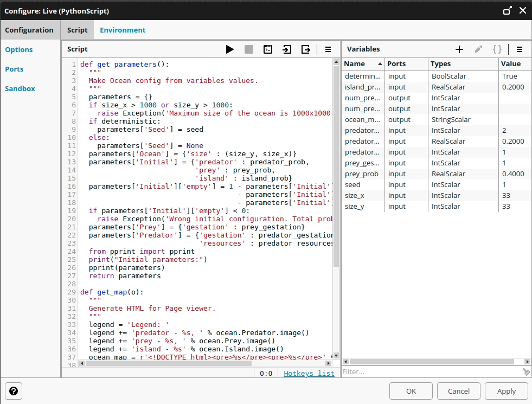Image resolution: width=532 pixels, height=404 pixels.
Task: Select Options in the sidebar
Action: pos(18,49)
